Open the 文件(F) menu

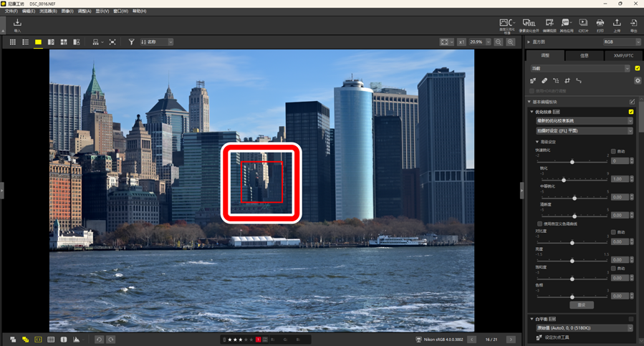click(11, 11)
